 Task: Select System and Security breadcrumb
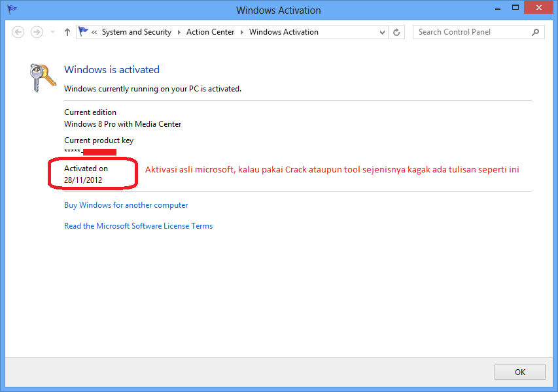137,32
